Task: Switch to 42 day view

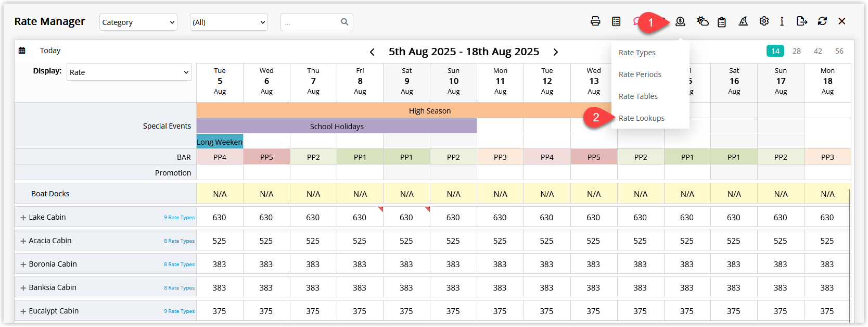Action: click(x=818, y=51)
